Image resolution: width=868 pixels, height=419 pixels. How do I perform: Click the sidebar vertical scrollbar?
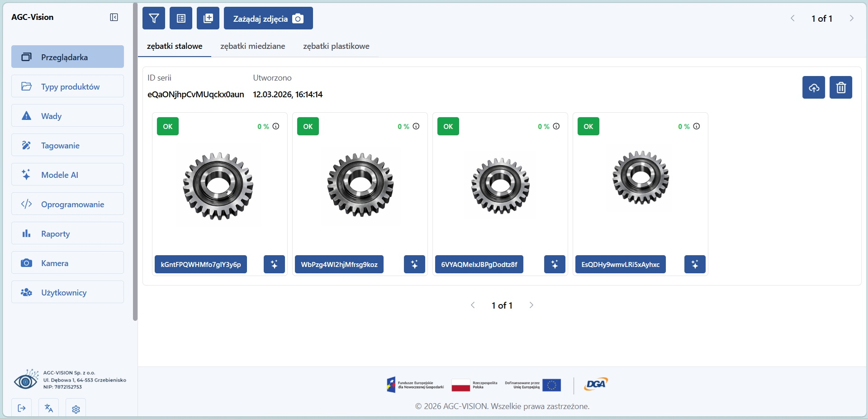pos(135,162)
